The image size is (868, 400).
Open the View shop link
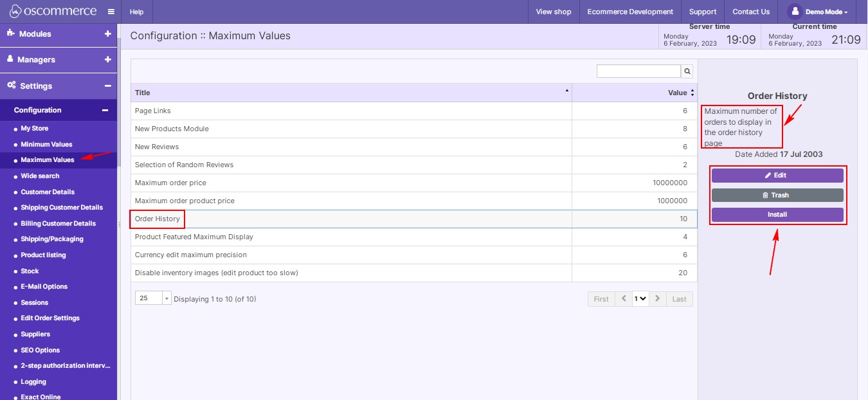click(553, 12)
